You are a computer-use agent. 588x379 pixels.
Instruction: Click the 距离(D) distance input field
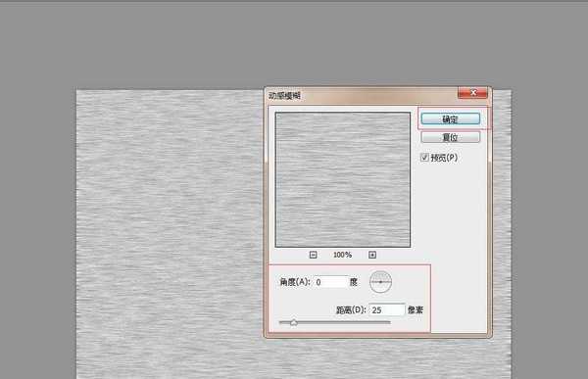pos(387,310)
